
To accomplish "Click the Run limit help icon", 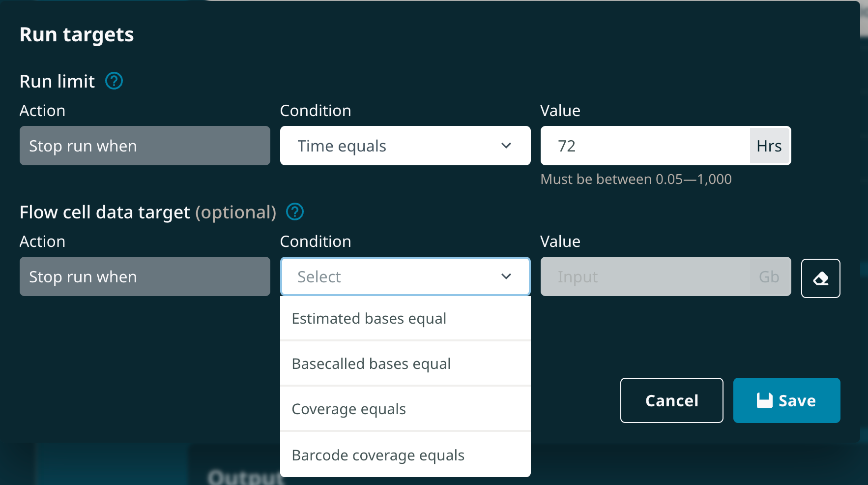I will coord(114,81).
